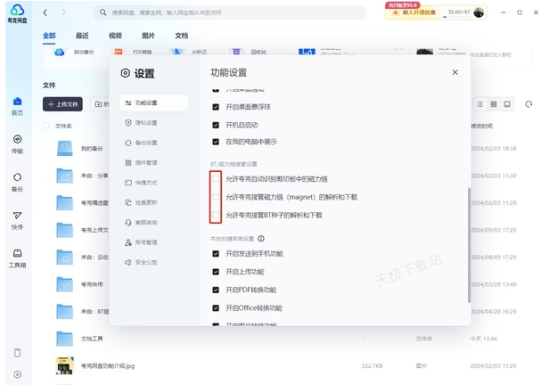Disable the 开启PDF转换功能 checkbox
Image resolution: width=549 pixels, height=392 pixels.
[216, 290]
